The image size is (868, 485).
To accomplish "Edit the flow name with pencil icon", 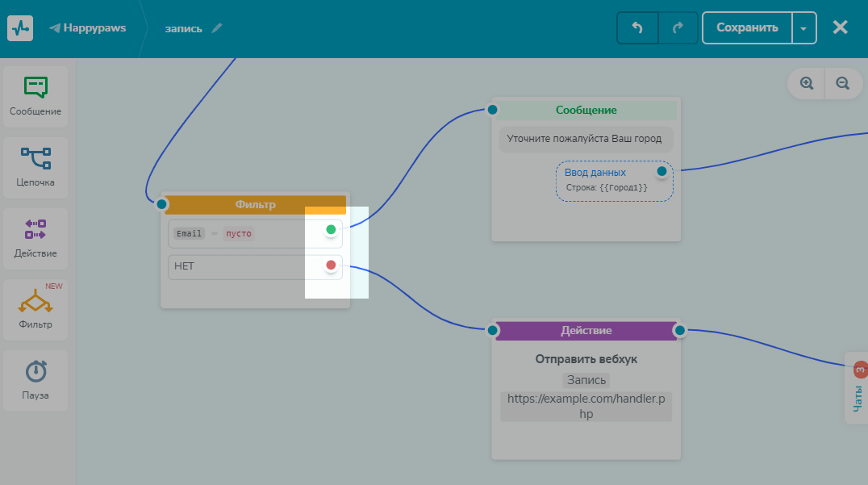I will (216, 28).
